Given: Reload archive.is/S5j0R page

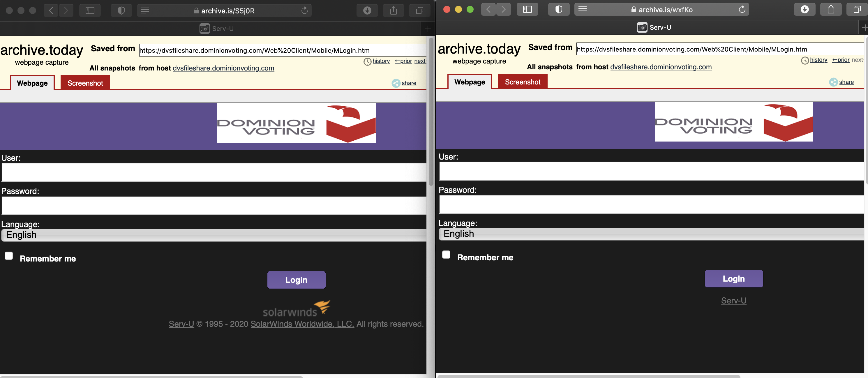Looking at the screenshot, I should pos(305,10).
